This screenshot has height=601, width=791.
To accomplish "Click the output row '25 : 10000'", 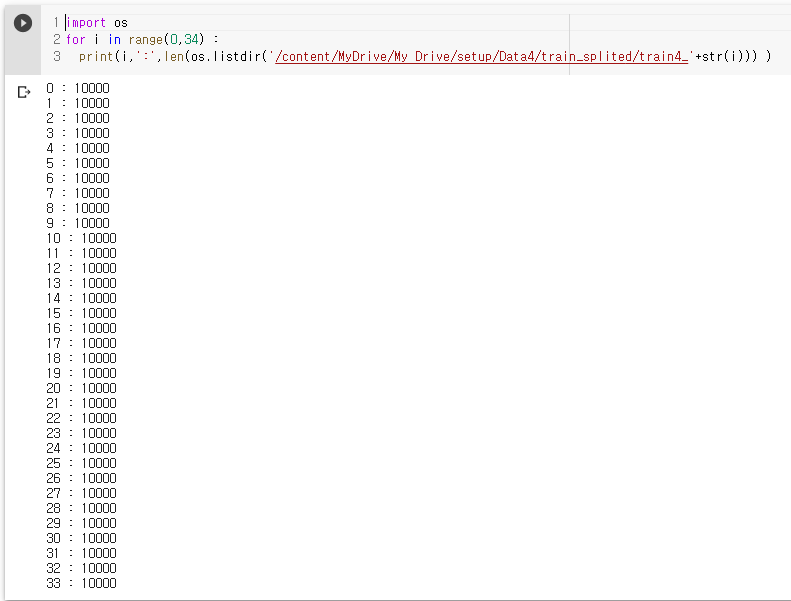I will [81, 463].
